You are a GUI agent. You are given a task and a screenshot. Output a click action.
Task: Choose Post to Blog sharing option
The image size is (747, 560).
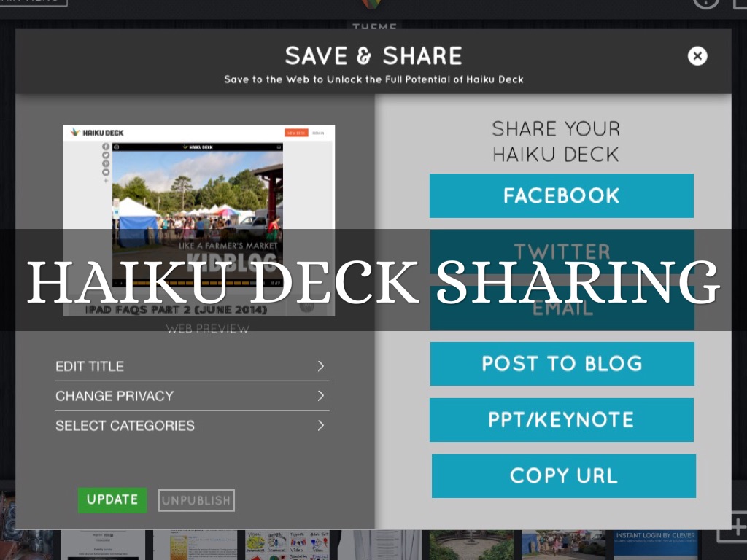point(562,364)
